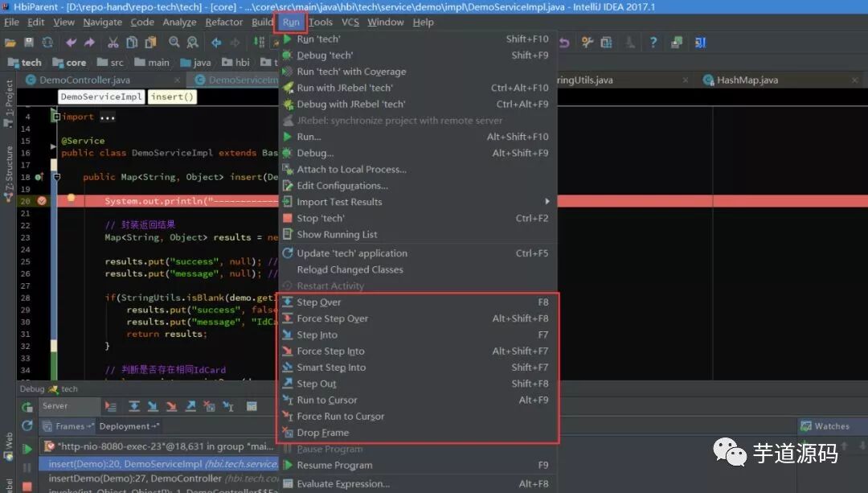Image resolution: width=868 pixels, height=493 pixels.
Task: Select Force Step Over menu entry
Action: point(417,318)
